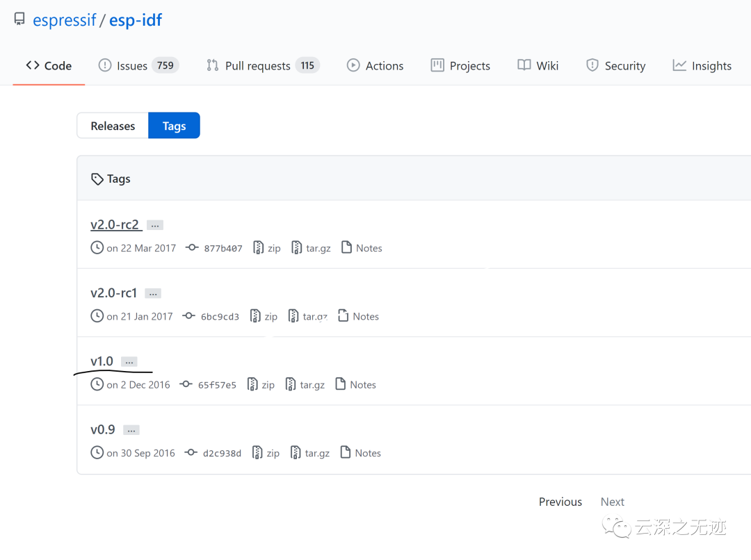Screen dimensions: 751x560
Task: Open the esp-idf repository link
Action: tap(136, 20)
